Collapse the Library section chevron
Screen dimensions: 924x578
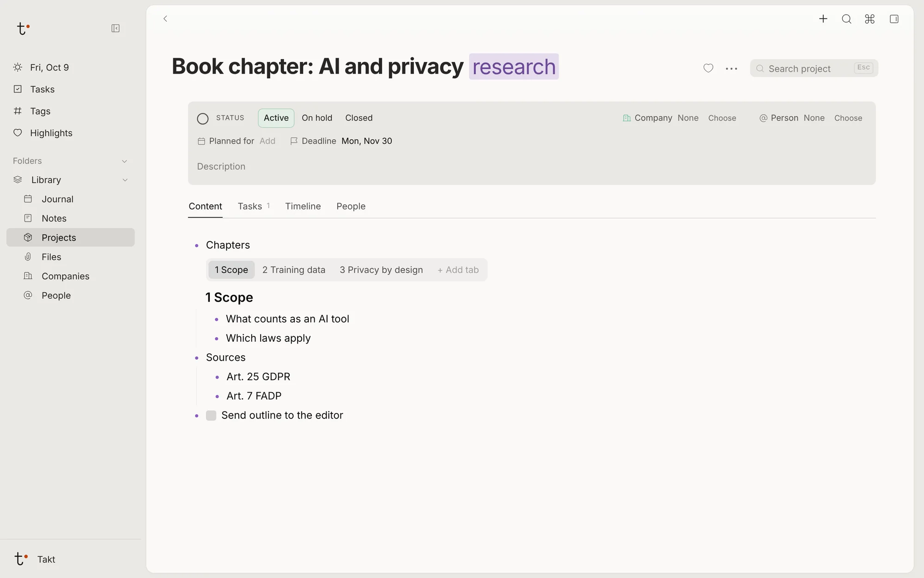[125, 180]
